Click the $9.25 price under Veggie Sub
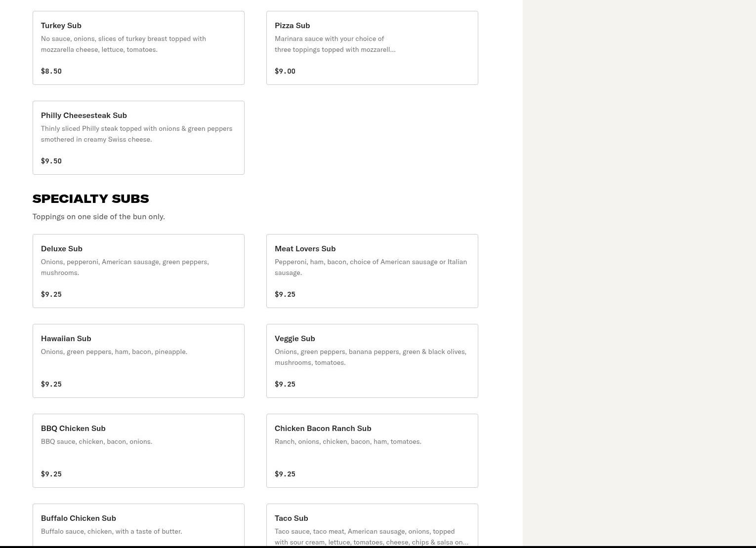This screenshot has height=548, width=756. (285, 384)
